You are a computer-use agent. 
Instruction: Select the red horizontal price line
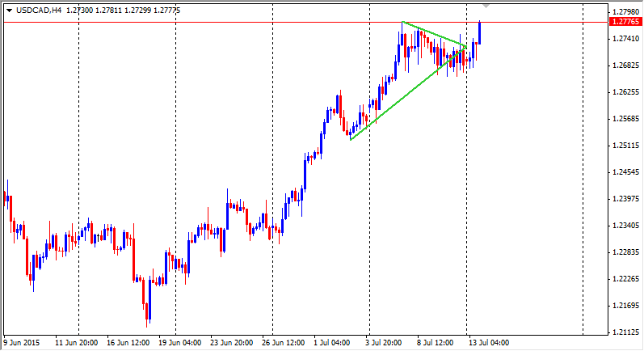(306, 22)
